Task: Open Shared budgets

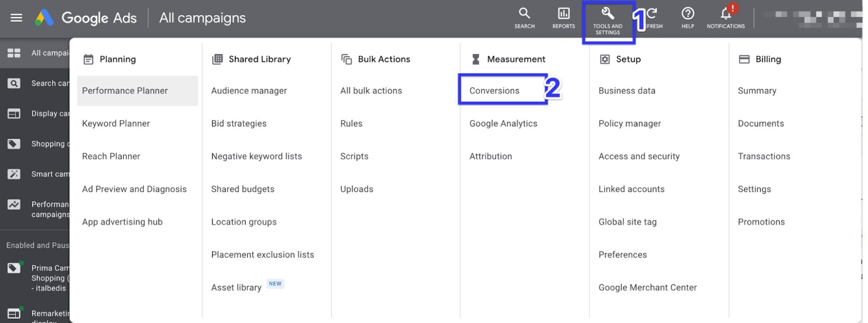Action: coord(242,189)
